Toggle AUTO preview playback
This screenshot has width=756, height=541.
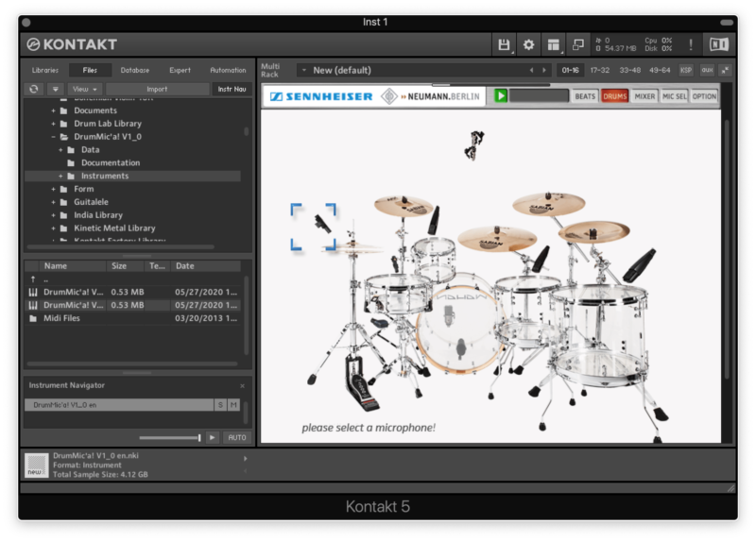[237, 437]
